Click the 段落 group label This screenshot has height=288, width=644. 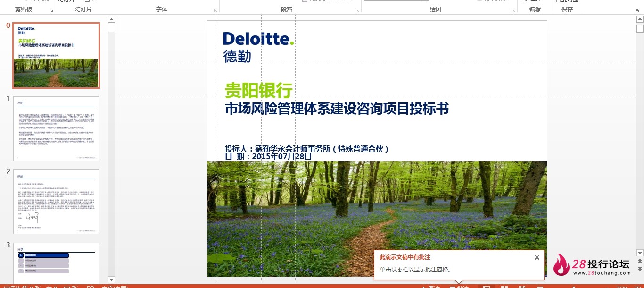[x=287, y=9]
